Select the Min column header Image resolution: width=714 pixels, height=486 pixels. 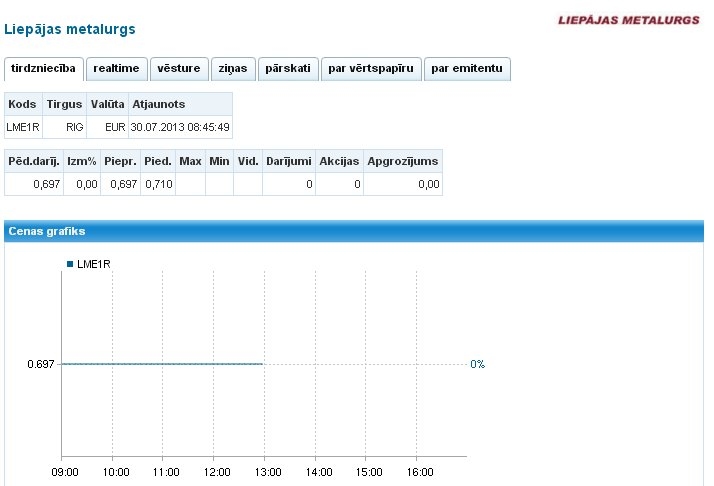pyautogui.click(x=219, y=161)
